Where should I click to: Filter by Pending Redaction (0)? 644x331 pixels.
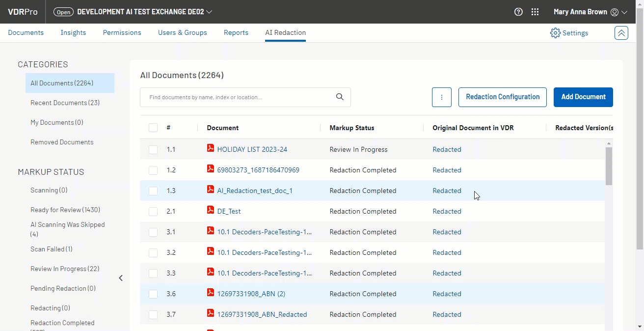pyautogui.click(x=63, y=288)
